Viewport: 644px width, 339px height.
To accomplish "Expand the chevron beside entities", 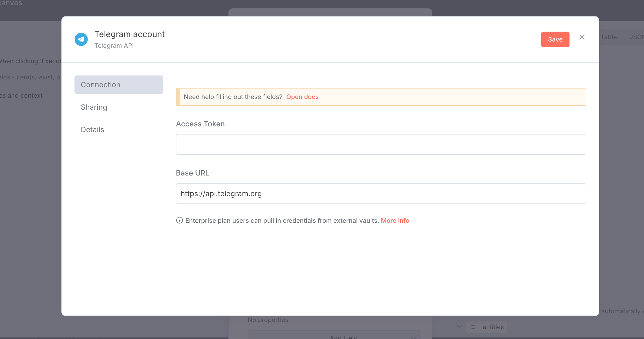I will tap(459, 326).
